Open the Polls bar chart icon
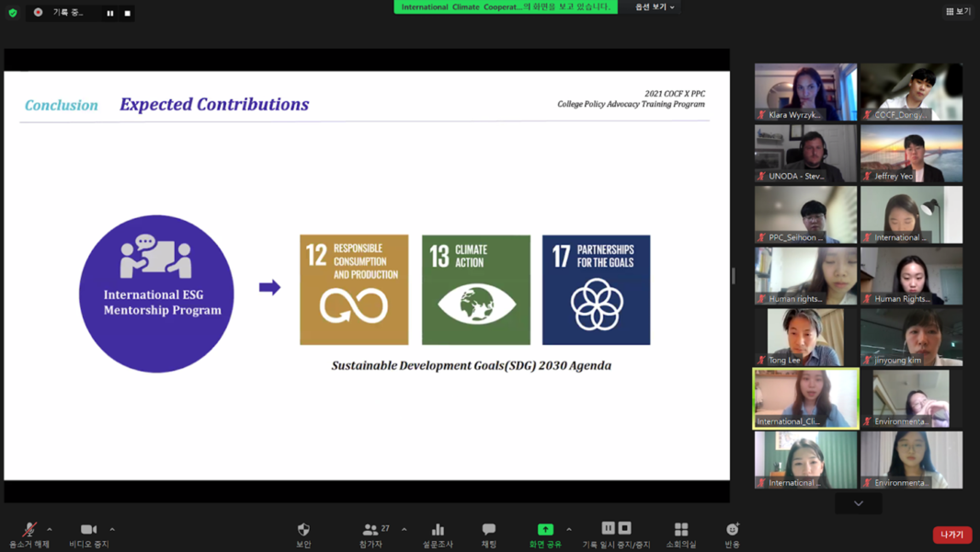Image resolution: width=980 pixels, height=552 pixels. click(438, 531)
